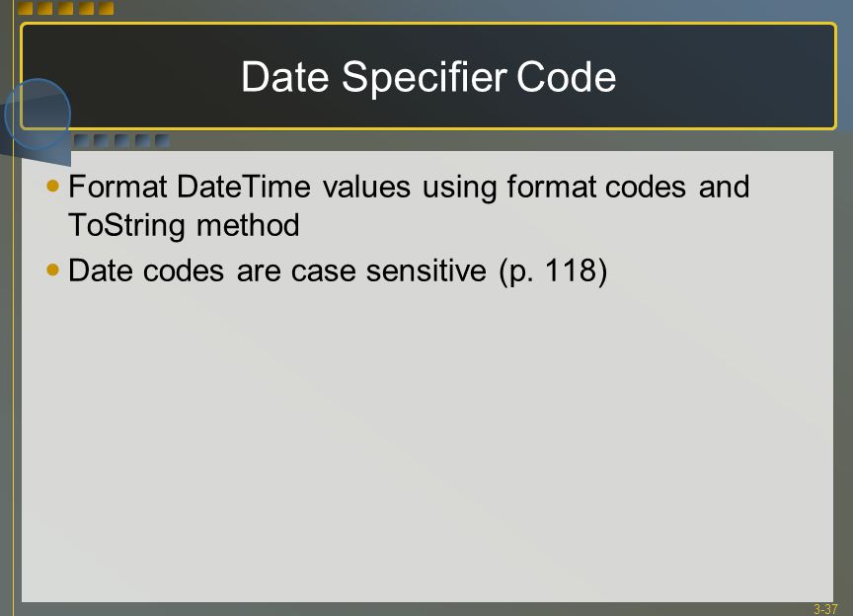Image resolution: width=853 pixels, height=616 pixels.
Task: Select the words 'format codes' in the first bullet
Action: (x=596, y=187)
